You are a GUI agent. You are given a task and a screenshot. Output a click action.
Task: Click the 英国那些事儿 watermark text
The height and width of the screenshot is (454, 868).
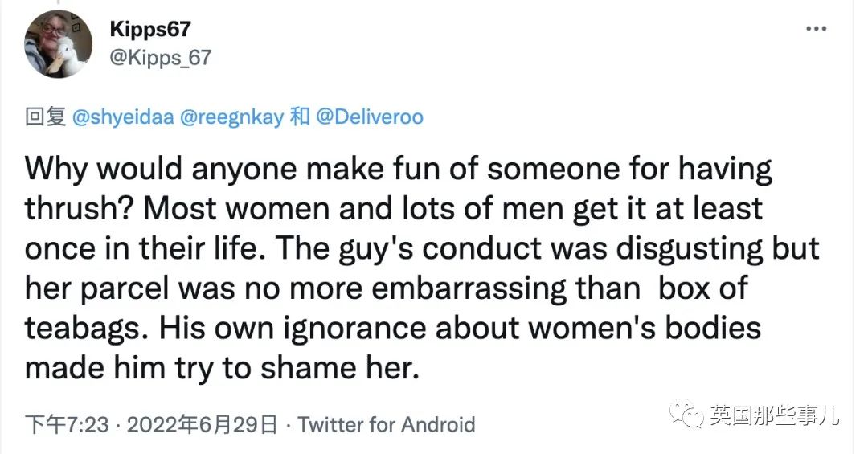774,415
